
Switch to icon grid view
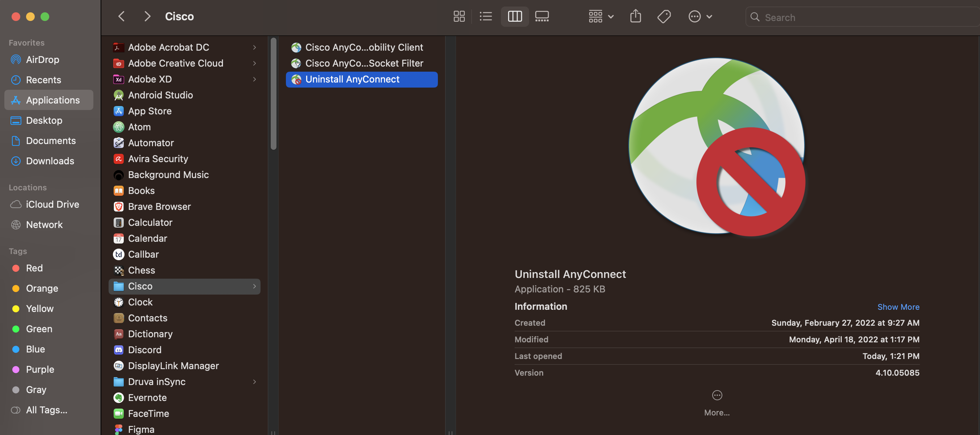[x=459, y=16]
